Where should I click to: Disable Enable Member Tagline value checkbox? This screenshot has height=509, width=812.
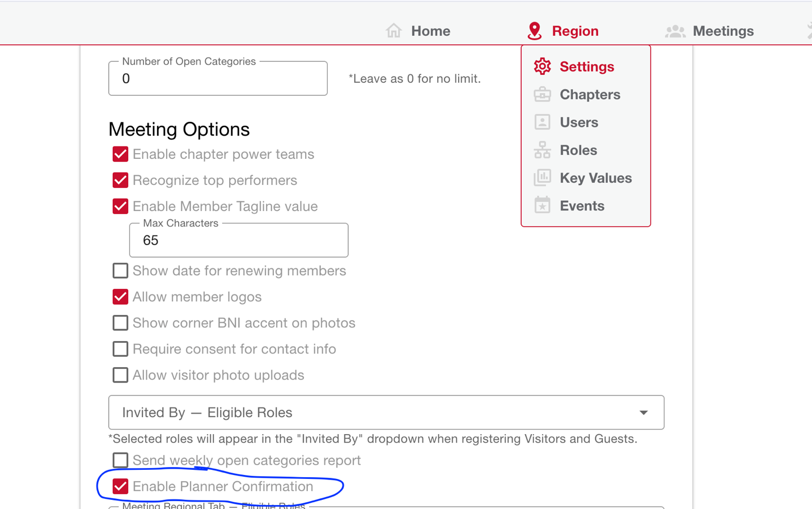[120, 207]
